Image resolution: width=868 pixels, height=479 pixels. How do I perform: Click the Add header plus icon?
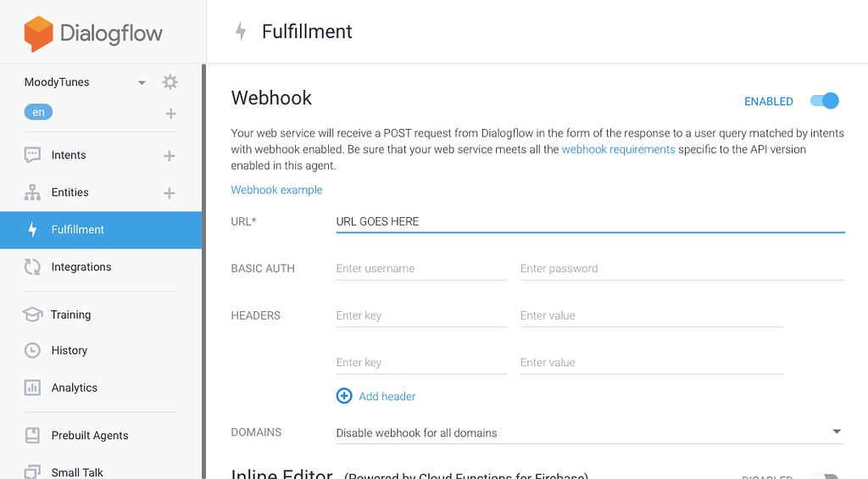[344, 396]
